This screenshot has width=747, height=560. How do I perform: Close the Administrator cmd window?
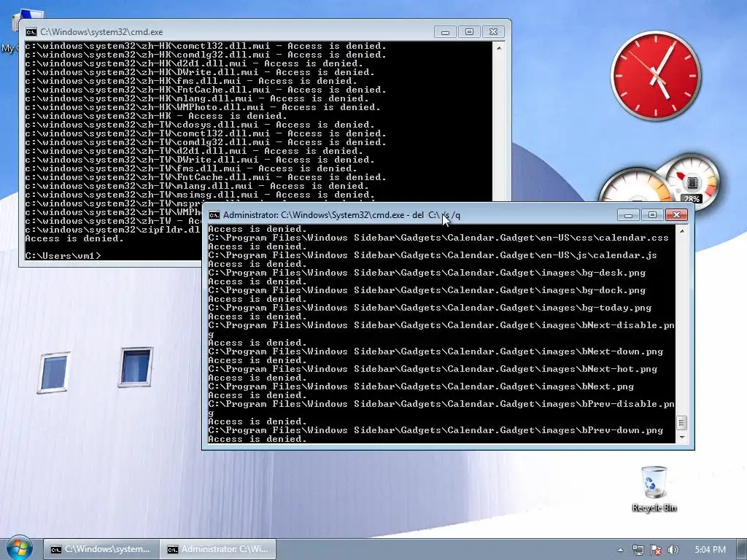676,215
